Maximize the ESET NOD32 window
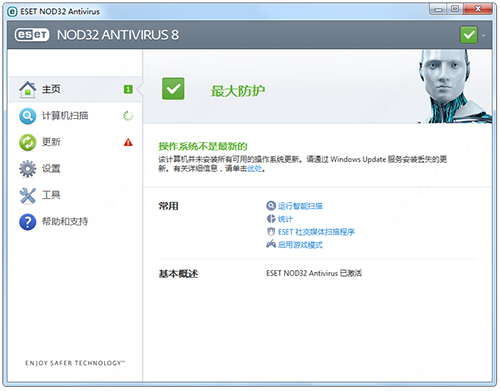Image resolution: width=500 pixels, height=391 pixels. point(455,9)
